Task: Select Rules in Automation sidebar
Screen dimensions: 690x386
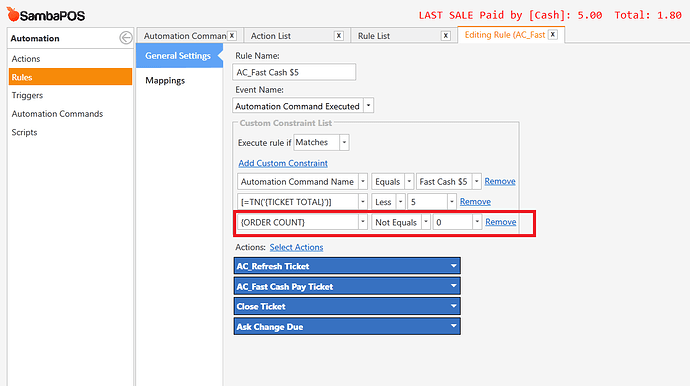Action: click(70, 77)
